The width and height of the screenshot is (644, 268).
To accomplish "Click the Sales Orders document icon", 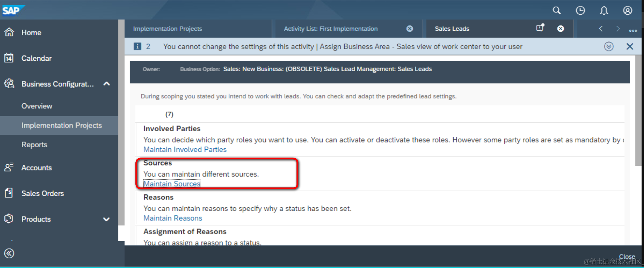I will coord(9,193).
